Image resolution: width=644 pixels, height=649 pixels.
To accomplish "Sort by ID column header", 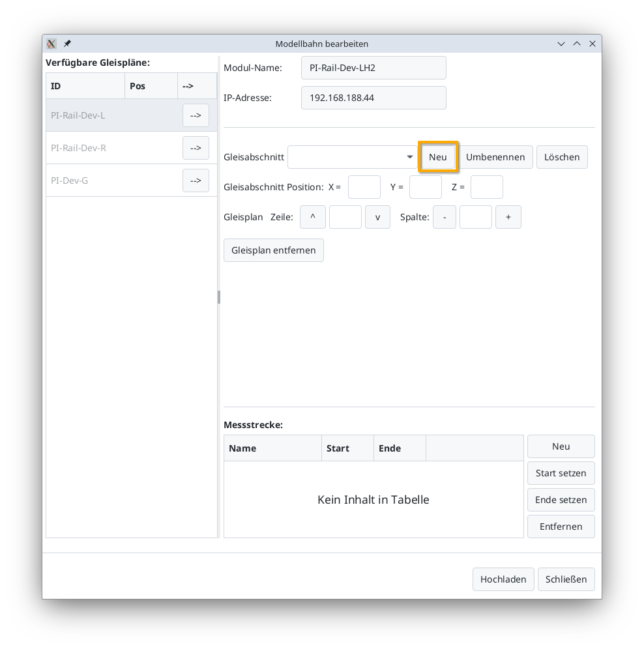I will [85, 86].
